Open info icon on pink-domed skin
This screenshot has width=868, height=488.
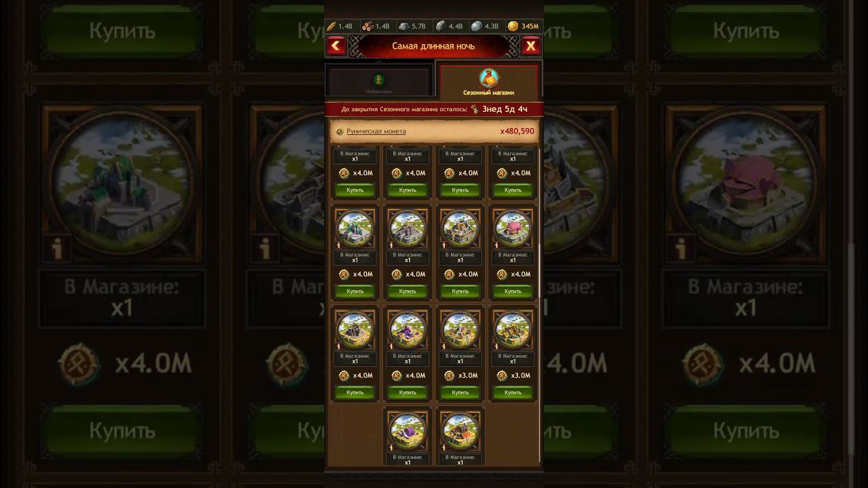496,245
